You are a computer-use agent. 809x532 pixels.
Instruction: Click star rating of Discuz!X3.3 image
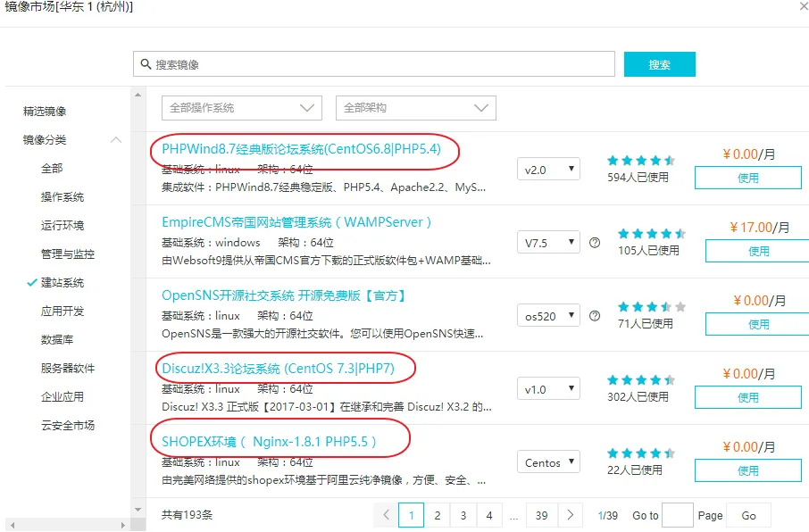tap(641, 380)
